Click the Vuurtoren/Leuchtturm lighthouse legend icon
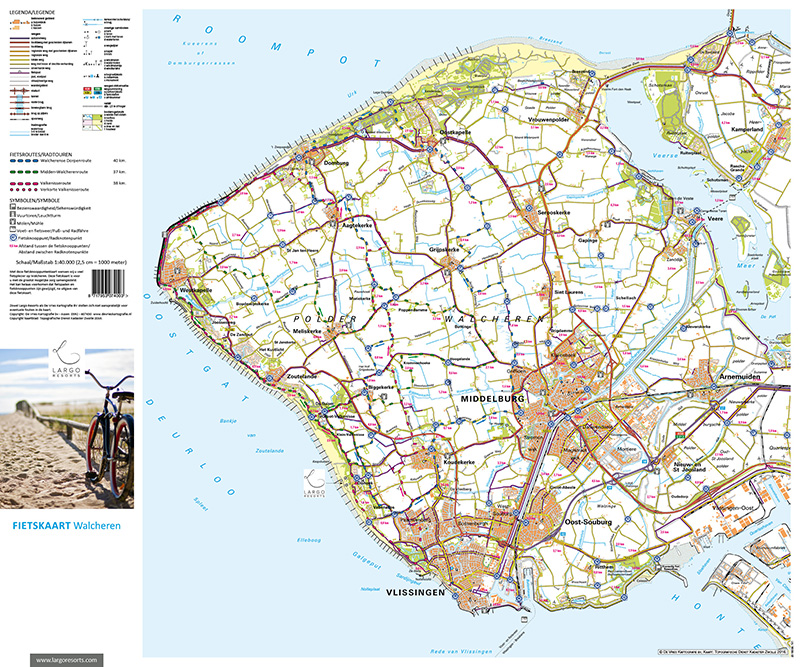800x667 pixels. 11,213
